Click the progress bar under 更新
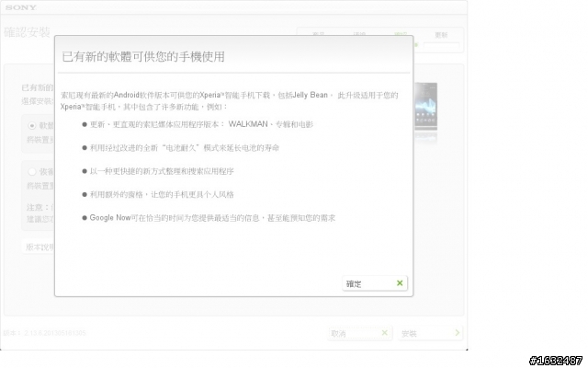 441,45
